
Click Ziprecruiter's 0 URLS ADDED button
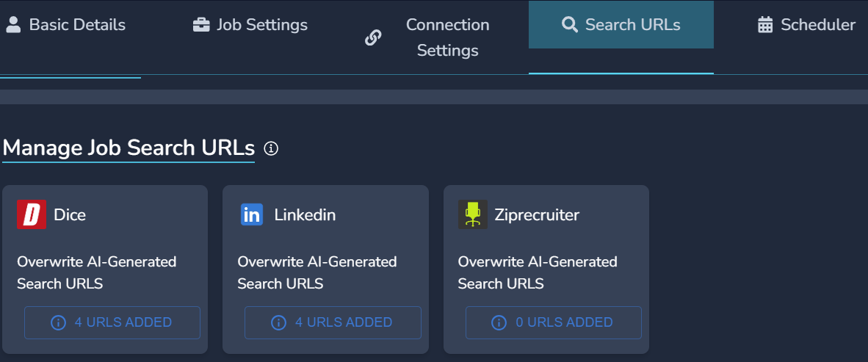click(553, 322)
